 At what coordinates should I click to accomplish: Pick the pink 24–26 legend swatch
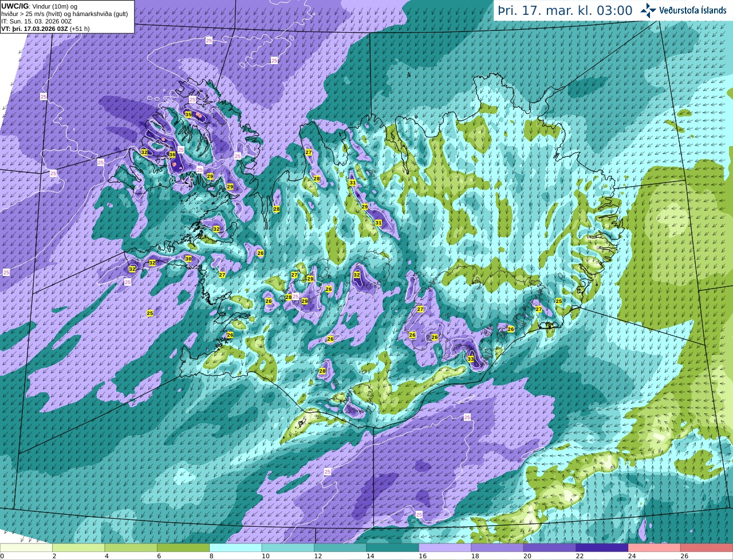[x=655, y=548]
